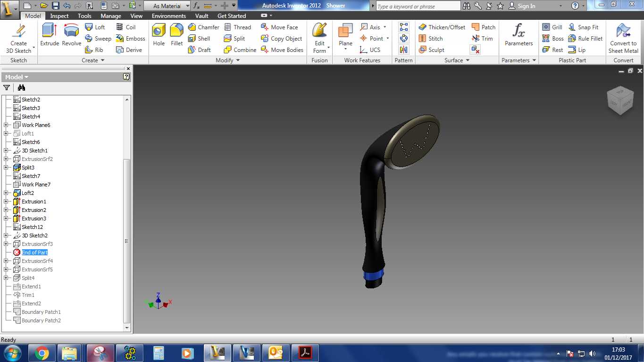The image size is (644, 362).
Task: Open the Derive tool
Action: pyautogui.click(x=129, y=50)
